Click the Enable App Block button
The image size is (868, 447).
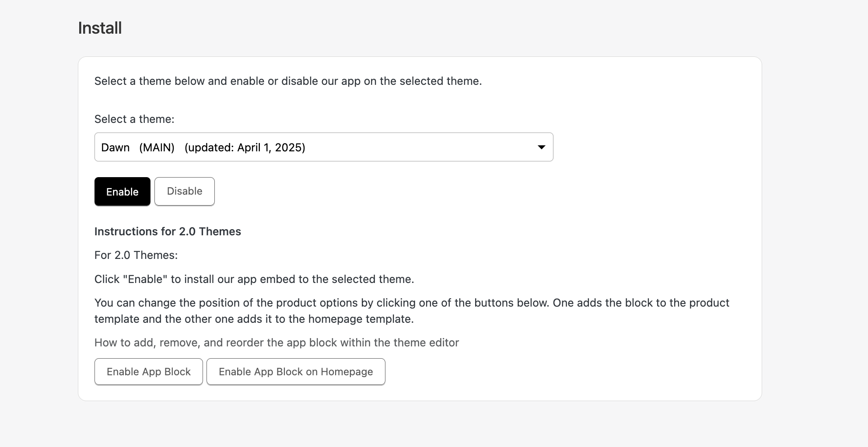pos(149,372)
